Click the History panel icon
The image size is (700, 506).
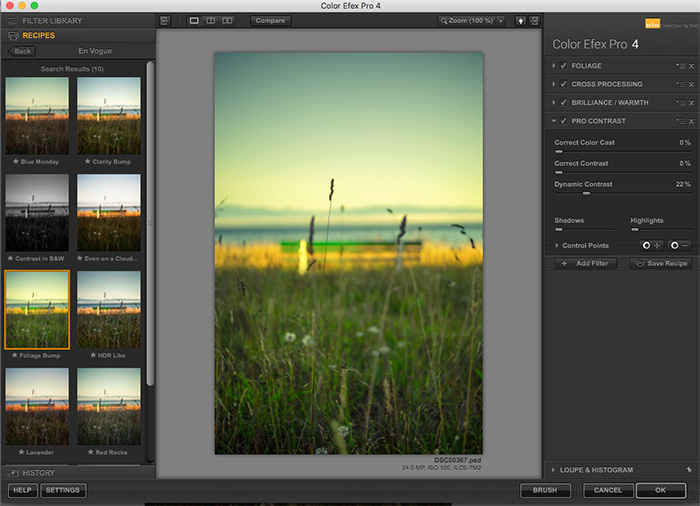(x=13, y=473)
